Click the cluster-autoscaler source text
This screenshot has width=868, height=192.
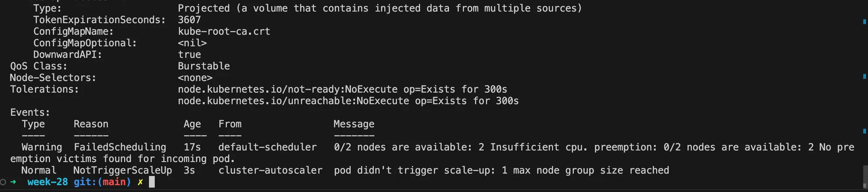tap(270, 170)
